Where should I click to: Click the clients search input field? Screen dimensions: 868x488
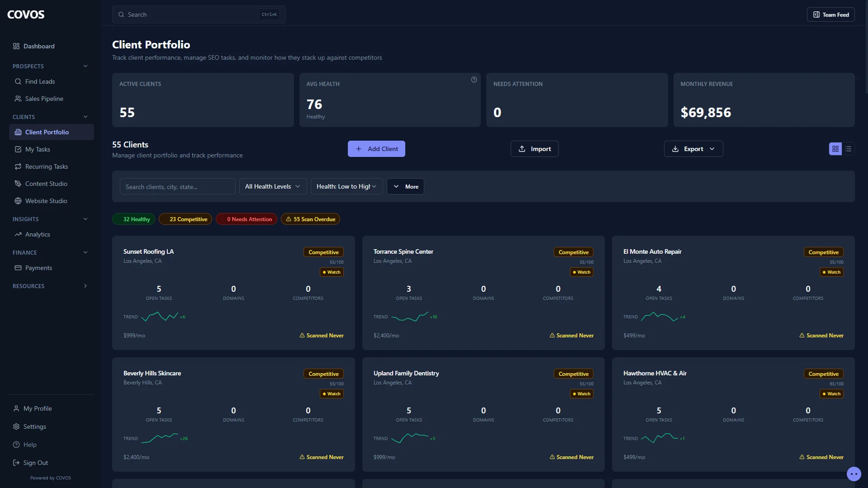(177, 186)
